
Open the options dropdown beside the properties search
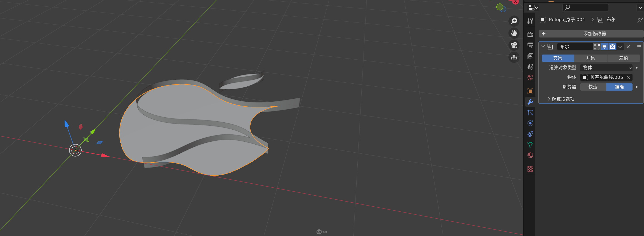pyautogui.click(x=640, y=8)
